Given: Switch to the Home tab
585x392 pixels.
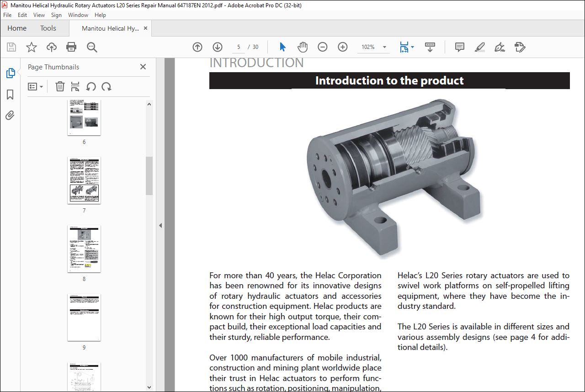Looking at the screenshot, I should pos(17,28).
